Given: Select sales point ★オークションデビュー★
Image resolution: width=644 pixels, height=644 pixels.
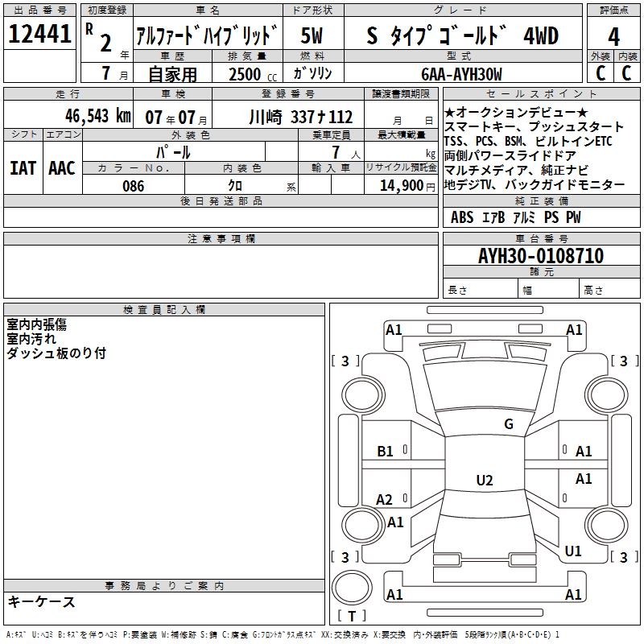Looking at the screenshot, I should tap(516, 112).
